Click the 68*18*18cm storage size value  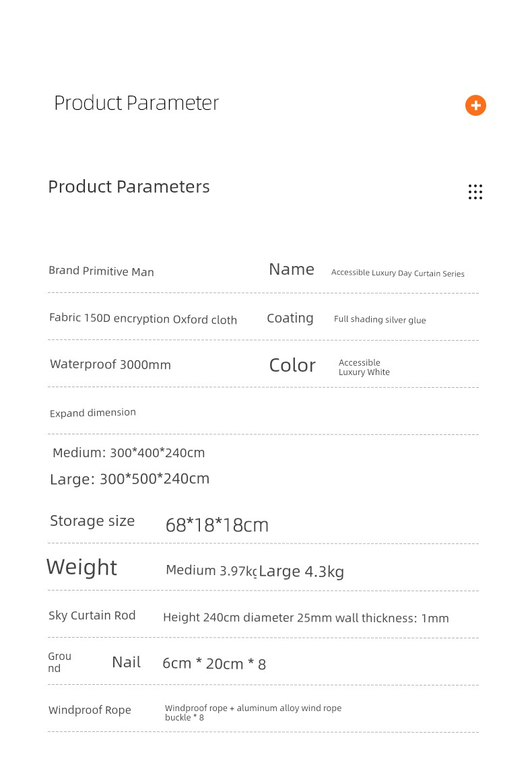pos(217,525)
